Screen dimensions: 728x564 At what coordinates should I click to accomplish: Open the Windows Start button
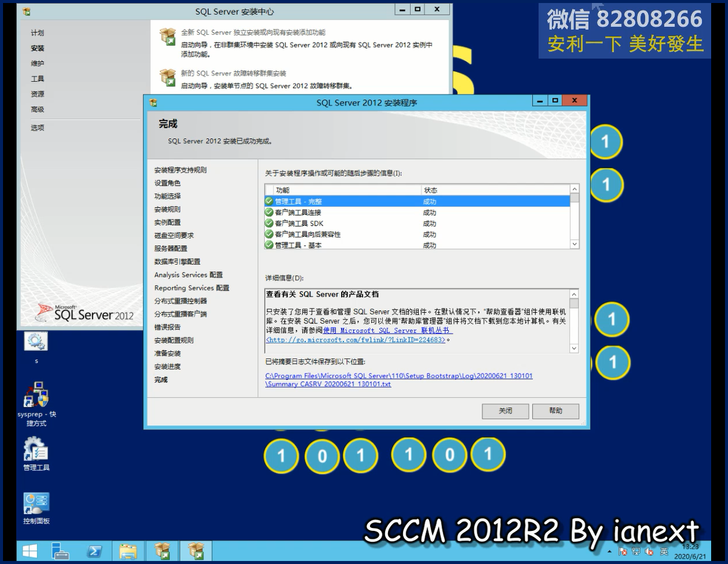[x=29, y=551]
